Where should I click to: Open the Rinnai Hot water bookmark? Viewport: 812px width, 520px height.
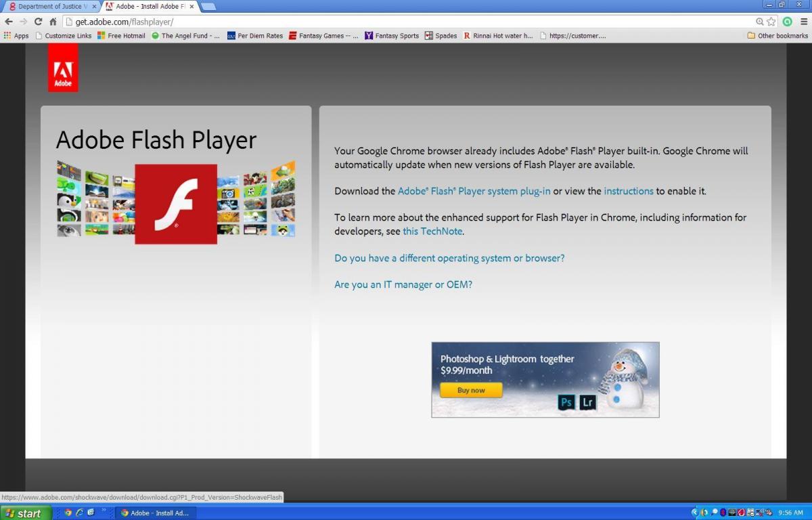click(x=498, y=36)
